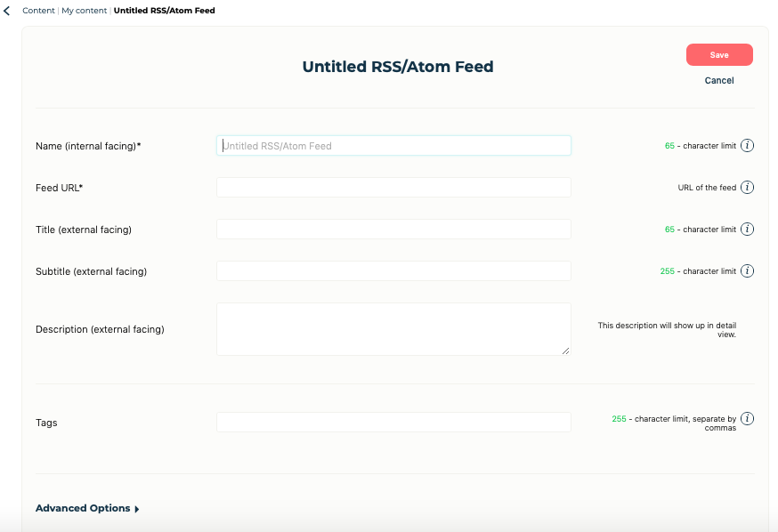
Task: Go to My content breadcrumb link
Action: 84,11
